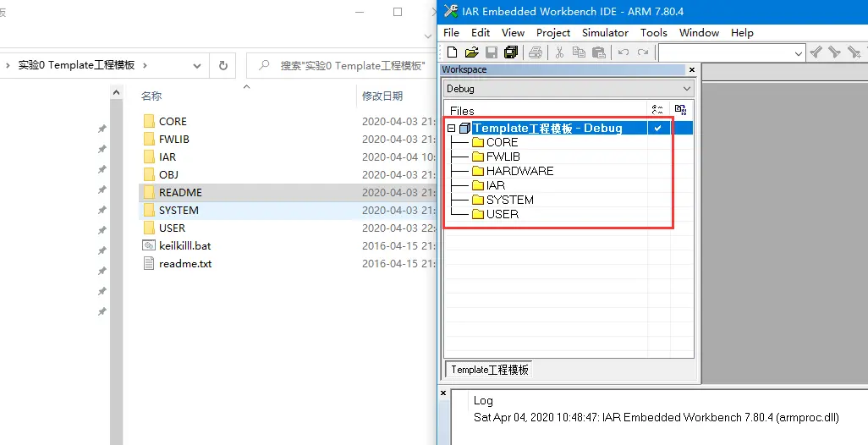868x445 pixels.
Task: Click the Print icon in IAR toolbar
Action: pyautogui.click(x=535, y=52)
